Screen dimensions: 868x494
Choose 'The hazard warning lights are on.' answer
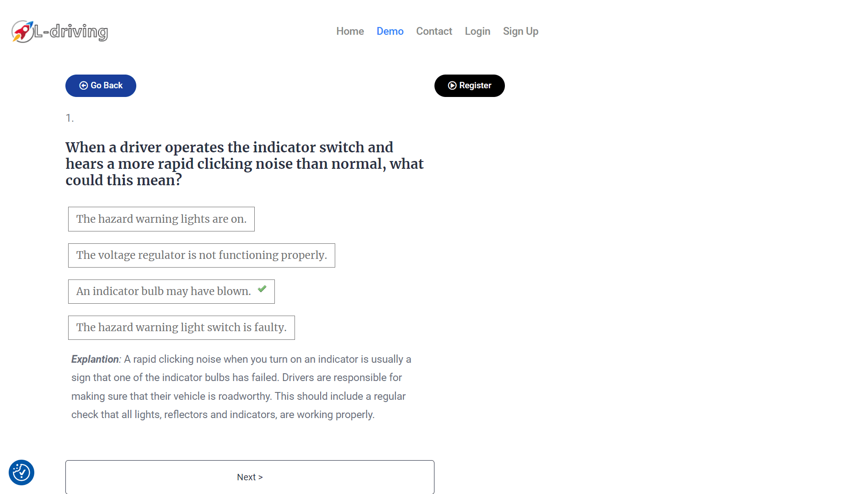161,219
